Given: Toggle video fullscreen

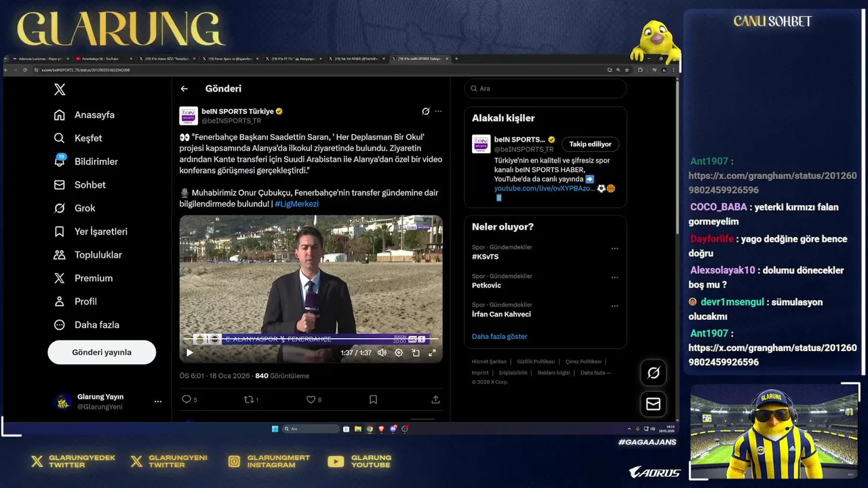Looking at the screenshot, I should pyautogui.click(x=432, y=352).
